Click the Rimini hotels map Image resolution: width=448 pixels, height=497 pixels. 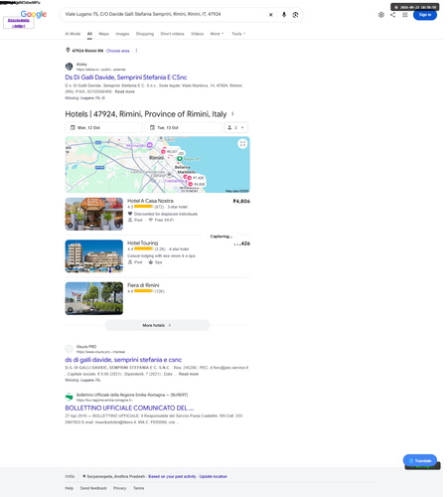point(157,165)
